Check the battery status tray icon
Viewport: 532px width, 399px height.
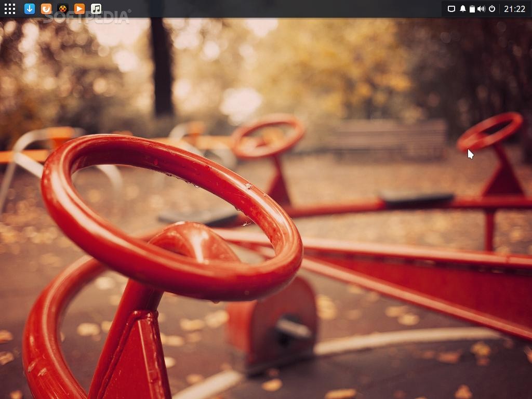472,9
